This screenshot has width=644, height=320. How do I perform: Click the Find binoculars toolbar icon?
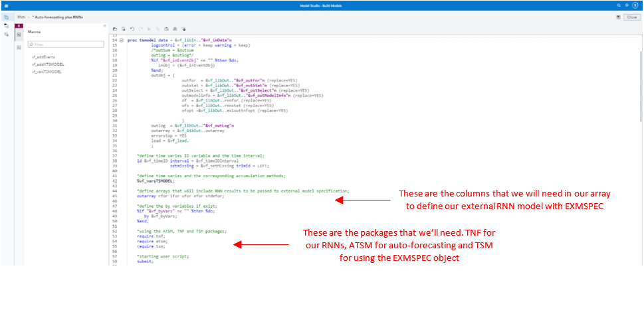click(175, 29)
